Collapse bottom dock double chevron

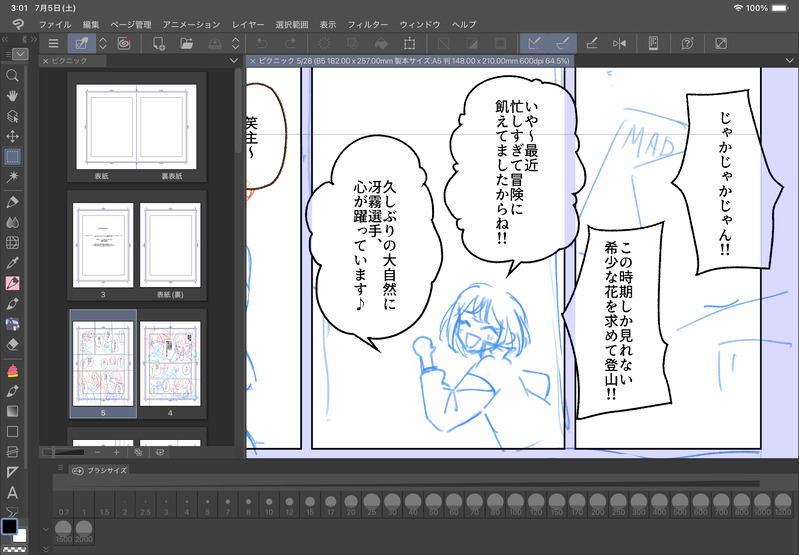click(x=46, y=549)
